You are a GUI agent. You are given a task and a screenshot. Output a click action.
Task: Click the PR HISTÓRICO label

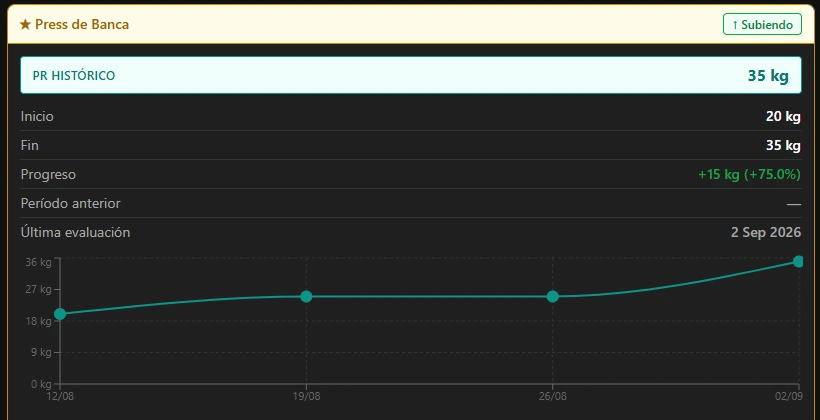[x=74, y=75]
